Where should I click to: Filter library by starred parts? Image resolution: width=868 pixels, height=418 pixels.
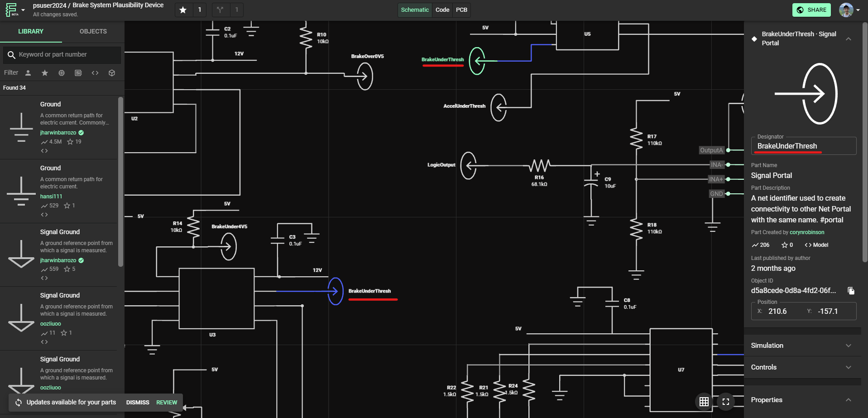click(45, 73)
